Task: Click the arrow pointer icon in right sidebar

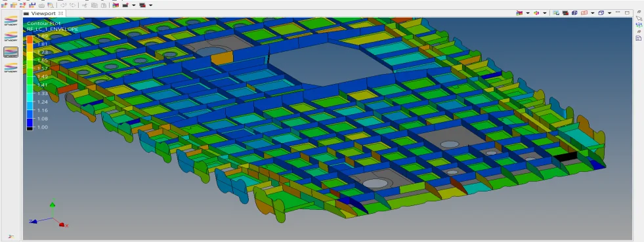Action: 639,18
